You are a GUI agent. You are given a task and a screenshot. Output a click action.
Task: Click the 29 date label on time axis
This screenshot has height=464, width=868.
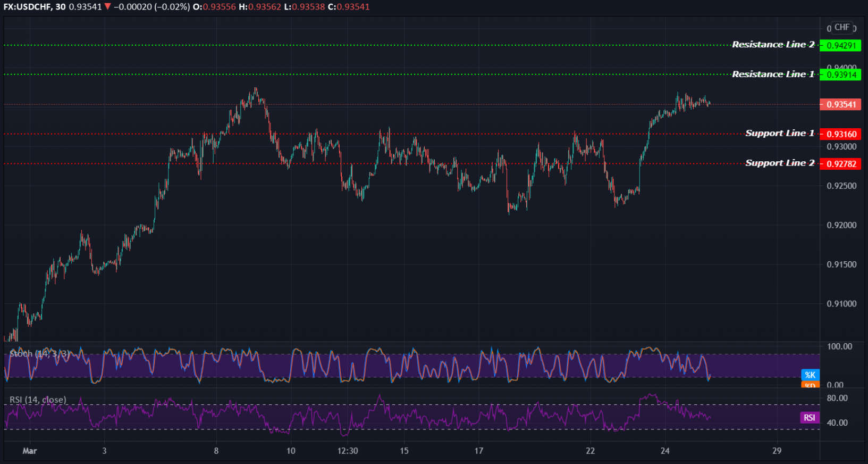pyautogui.click(x=777, y=451)
